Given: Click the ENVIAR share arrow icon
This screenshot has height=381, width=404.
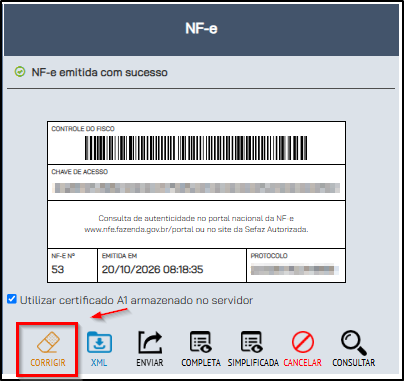Looking at the screenshot, I should pos(150,342).
